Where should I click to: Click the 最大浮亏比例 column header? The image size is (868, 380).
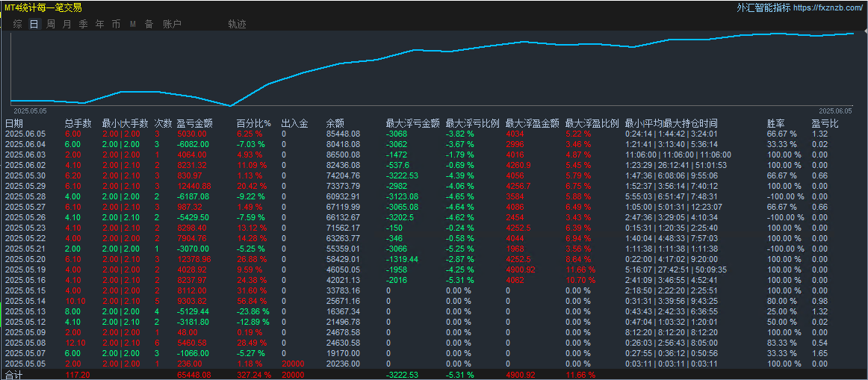(473, 123)
